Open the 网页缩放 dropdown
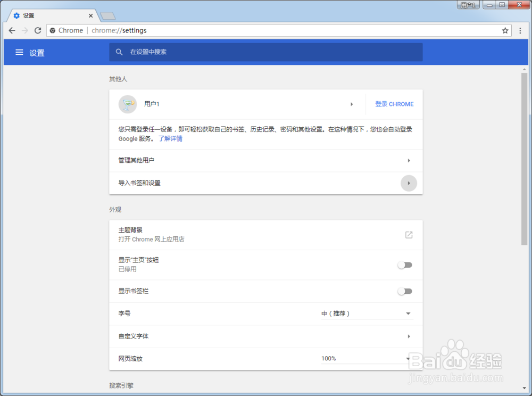This screenshot has height=396, width=532. [367, 359]
